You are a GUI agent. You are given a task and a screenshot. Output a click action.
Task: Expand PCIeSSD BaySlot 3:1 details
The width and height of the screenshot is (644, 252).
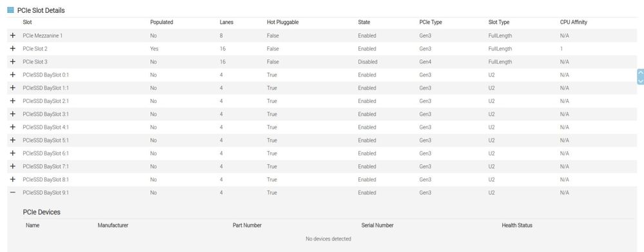(x=13, y=114)
